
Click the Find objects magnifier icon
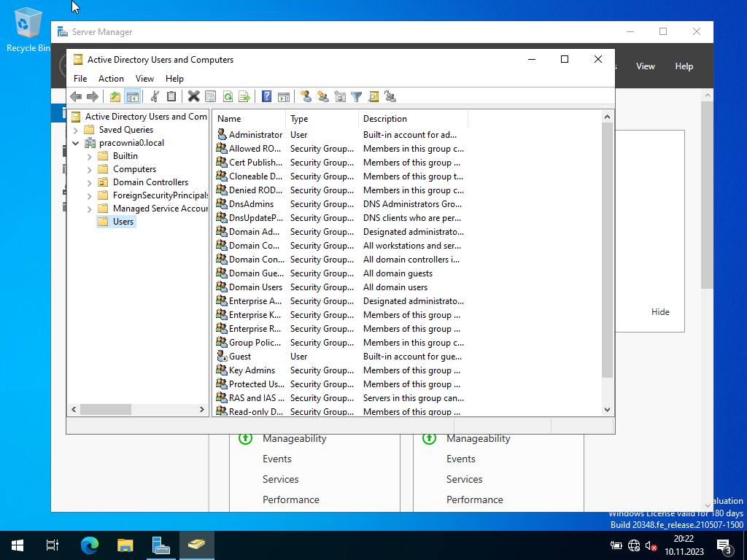point(373,97)
